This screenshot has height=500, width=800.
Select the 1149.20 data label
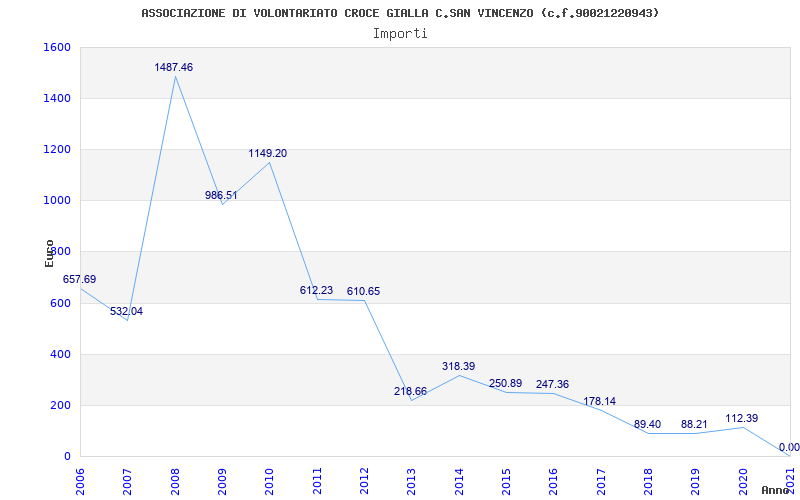(x=268, y=154)
